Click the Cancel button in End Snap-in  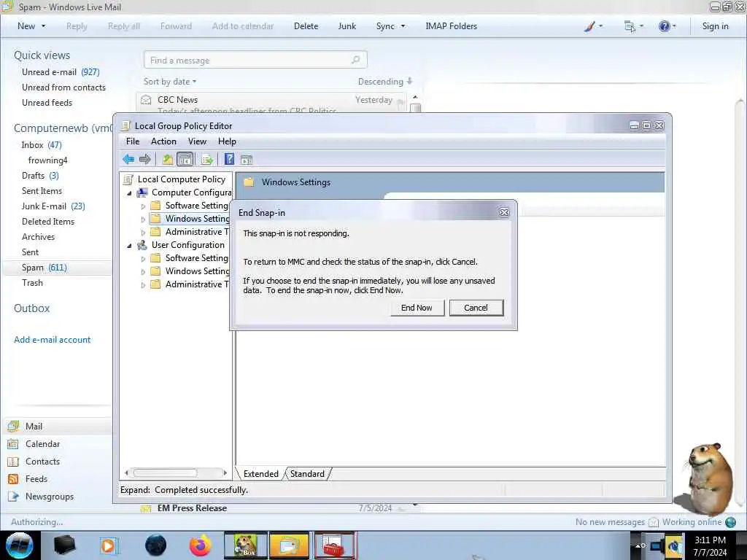(476, 308)
